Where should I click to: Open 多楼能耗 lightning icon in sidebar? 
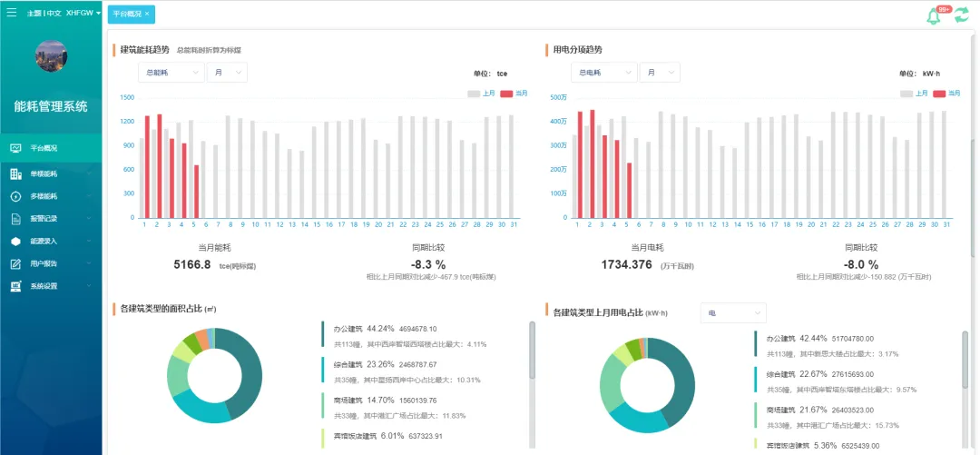click(15, 196)
